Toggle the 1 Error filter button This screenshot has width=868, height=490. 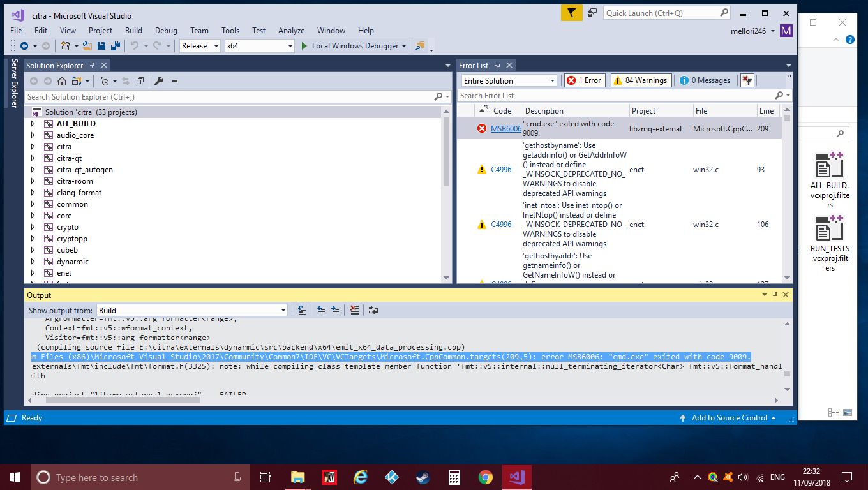click(584, 80)
